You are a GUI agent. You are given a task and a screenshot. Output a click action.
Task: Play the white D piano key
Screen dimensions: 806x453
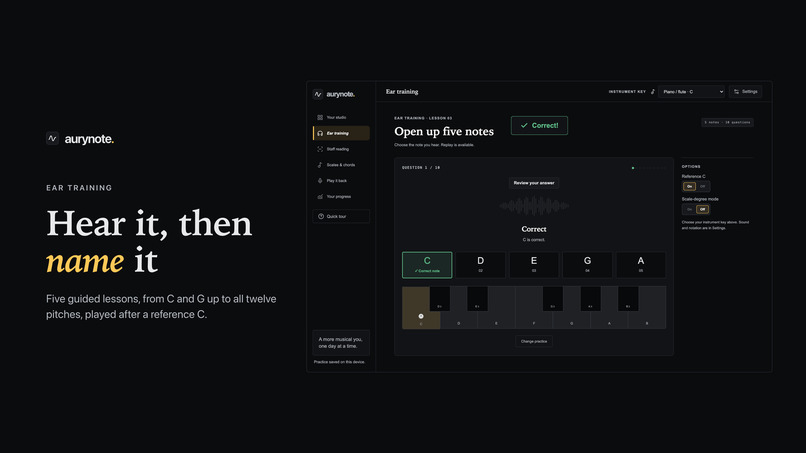click(x=459, y=320)
